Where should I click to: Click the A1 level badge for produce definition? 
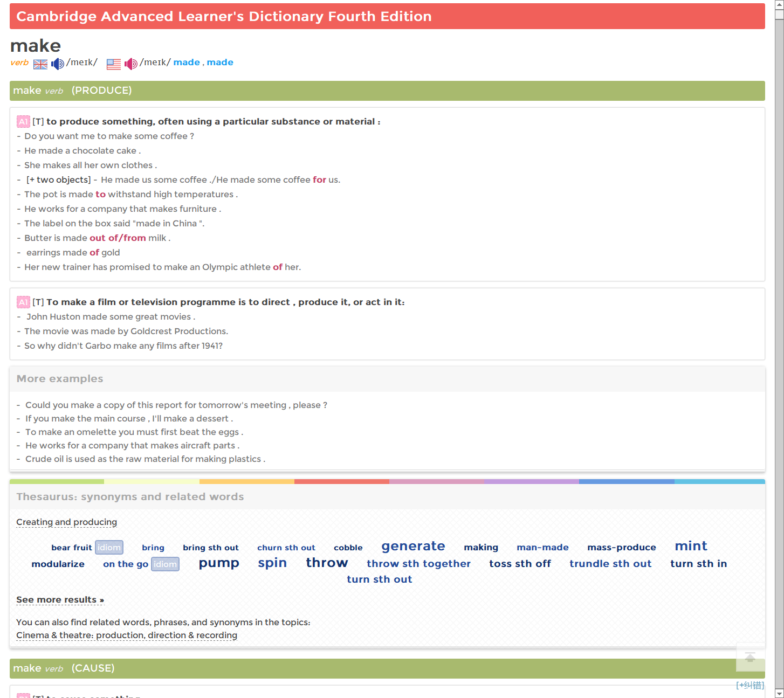pyautogui.click(x=23, y=122)
